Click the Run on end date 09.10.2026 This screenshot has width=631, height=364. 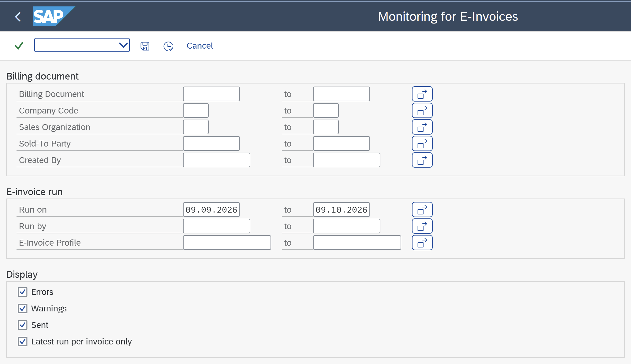(342, 210)
